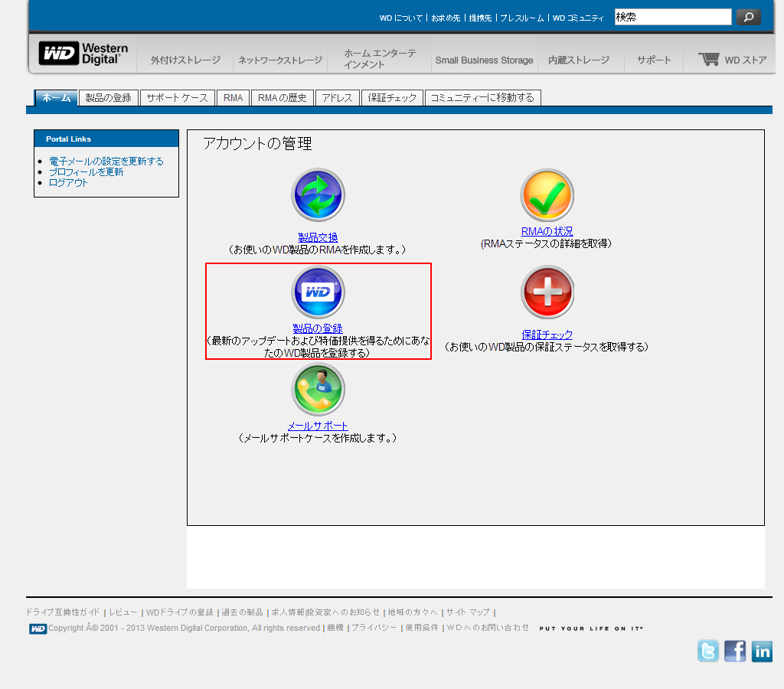The height and width of the screenshot is (689, 784).
Task: Open Small Business Storage menu
Action: 484,60
